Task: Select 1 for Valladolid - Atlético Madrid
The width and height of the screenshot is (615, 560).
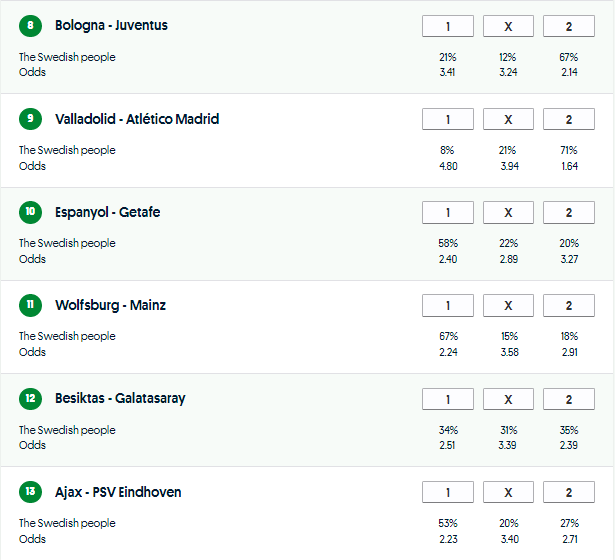Action: coord(448,120)
